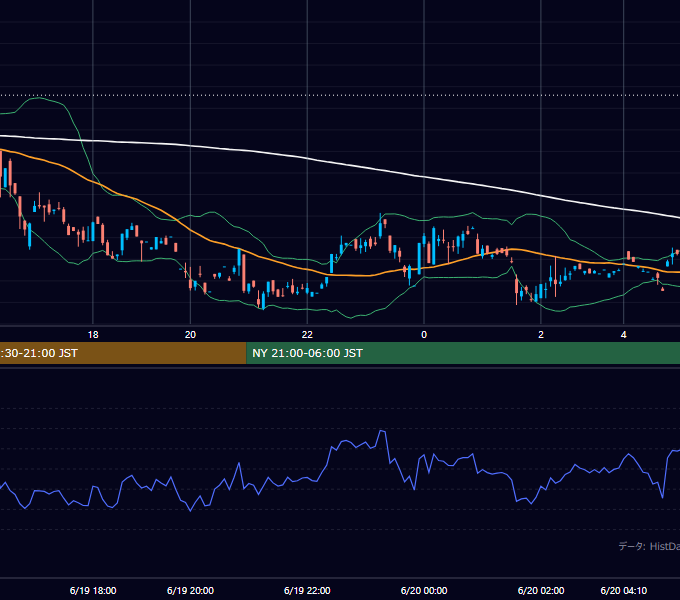The image size is (680, 600).
Task: Click hour label 22 under price chart
Action: (307, 335)
